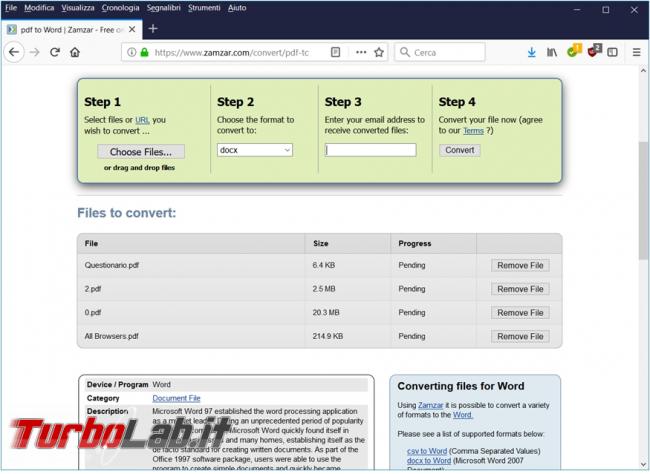Remove Questionario.pdf from the list
The height and width of the screenshot is (474, 650).
[520, 265]
